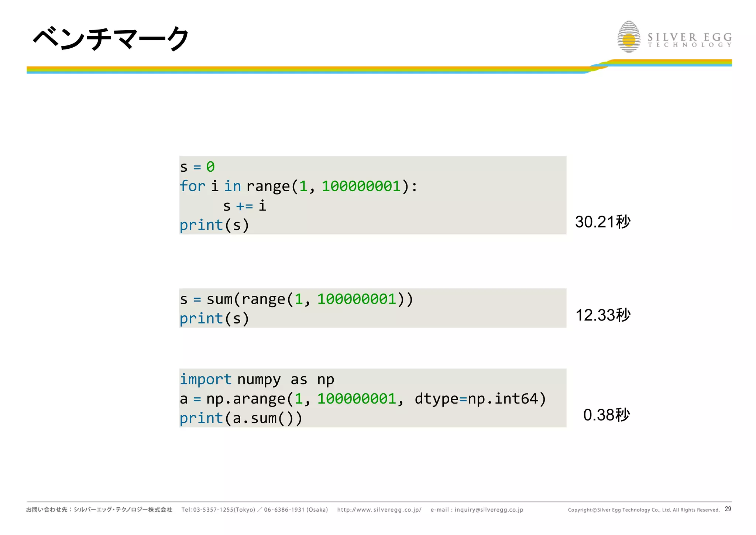Click the 12.33秒 timing result
This screenshot has height=535, width=756.
pyautogui.click(x=603, y=315)
